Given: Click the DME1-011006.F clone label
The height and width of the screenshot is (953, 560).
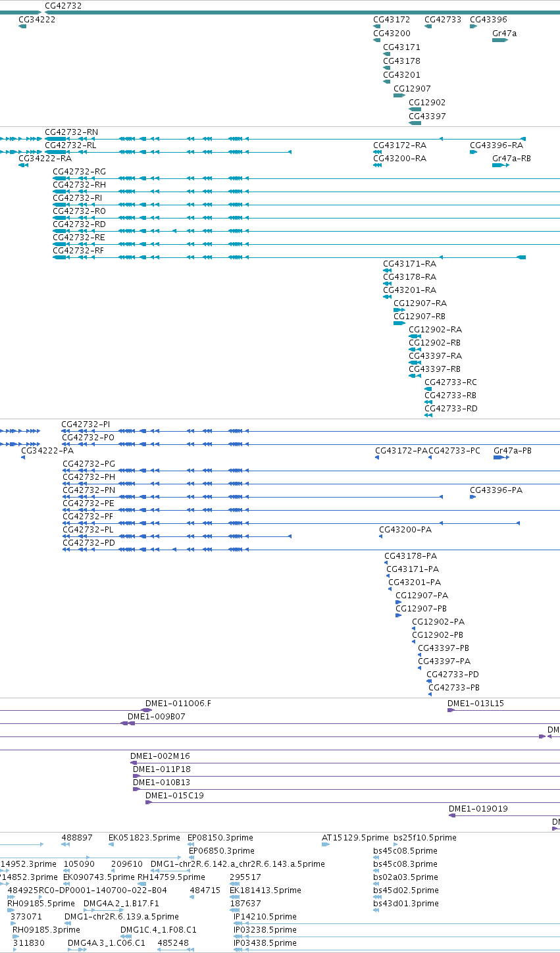Looking at the screenshot, I should [x=178, y=704].
